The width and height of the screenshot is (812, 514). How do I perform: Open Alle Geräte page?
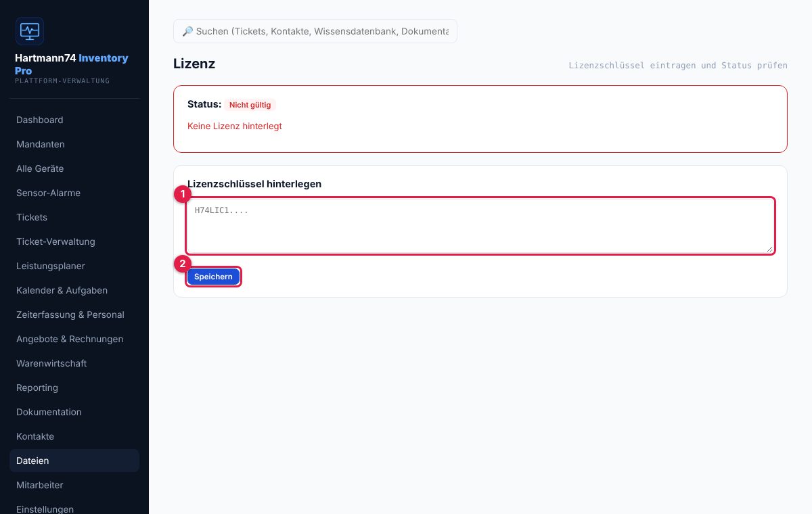click(74, 168)
